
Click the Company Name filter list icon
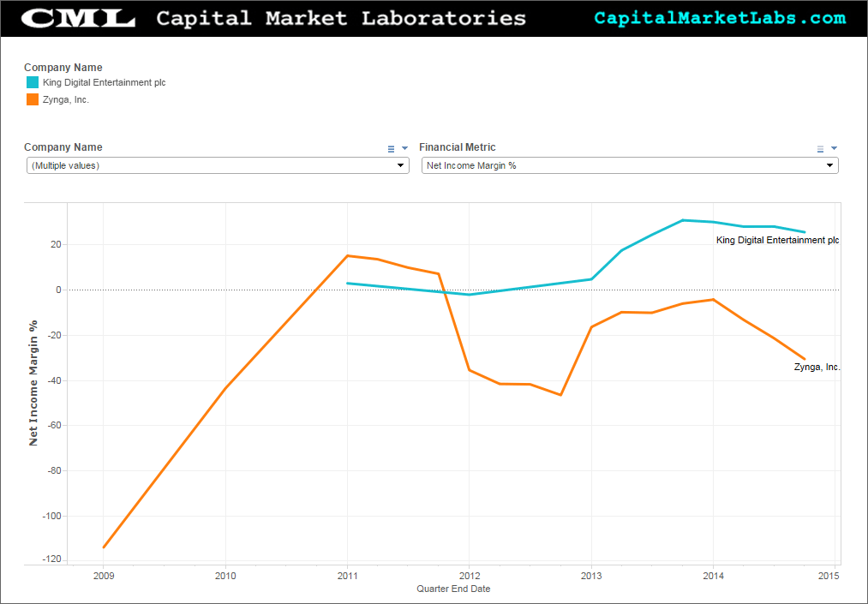tap(391, 148)
